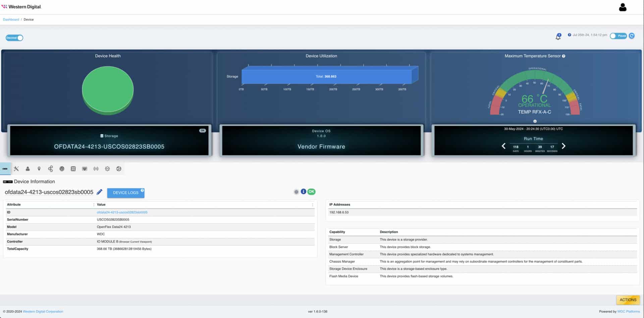Open the gauge sensors tab icon

pyautogui.click(x=62, y=169)
